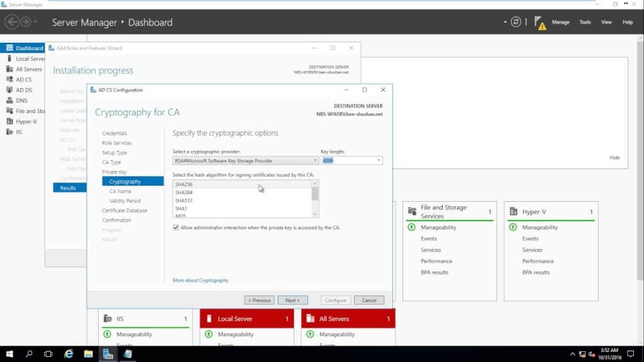Click the Previous button

259,300
